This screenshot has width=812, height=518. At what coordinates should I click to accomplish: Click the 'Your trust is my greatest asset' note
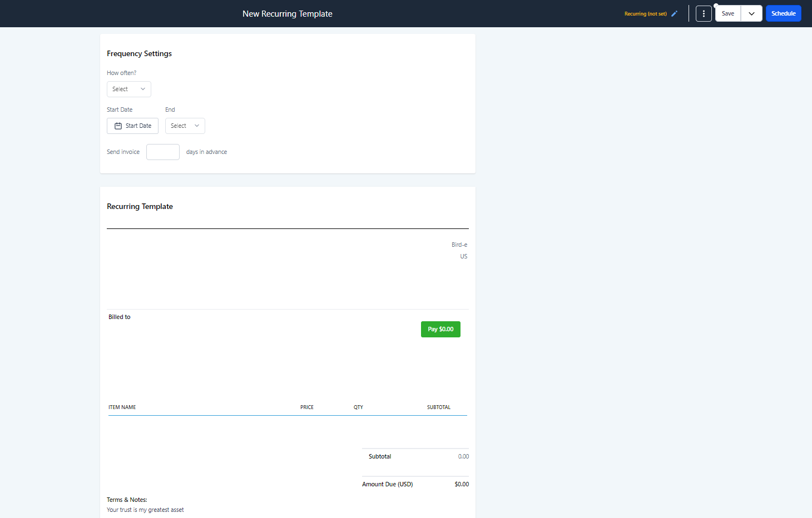tap(145, 510)
